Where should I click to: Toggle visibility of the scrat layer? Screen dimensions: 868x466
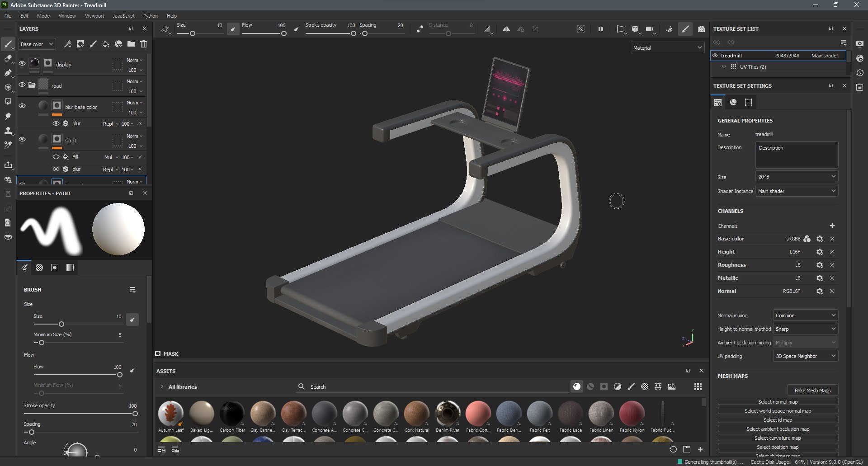coord(22,139)
